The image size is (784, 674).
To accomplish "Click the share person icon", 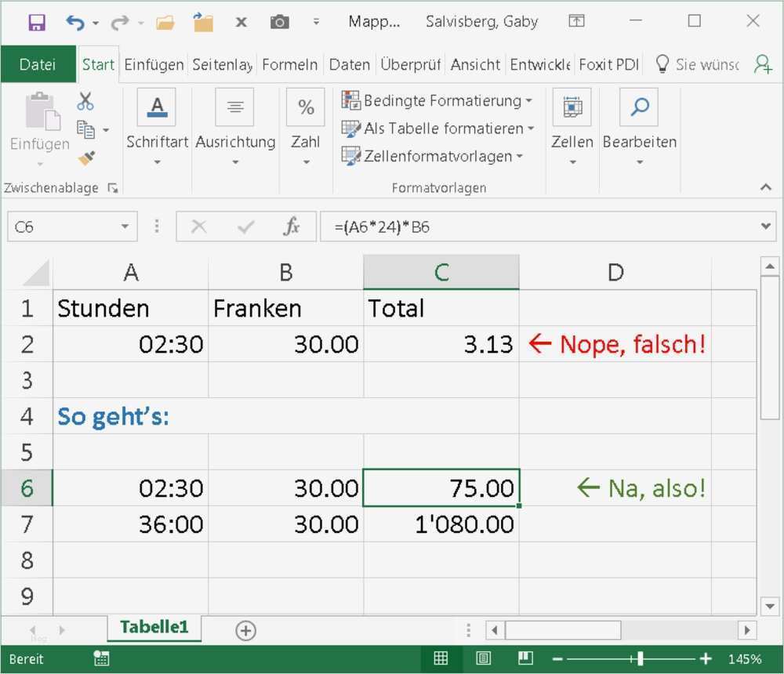I will coord(763,64).
